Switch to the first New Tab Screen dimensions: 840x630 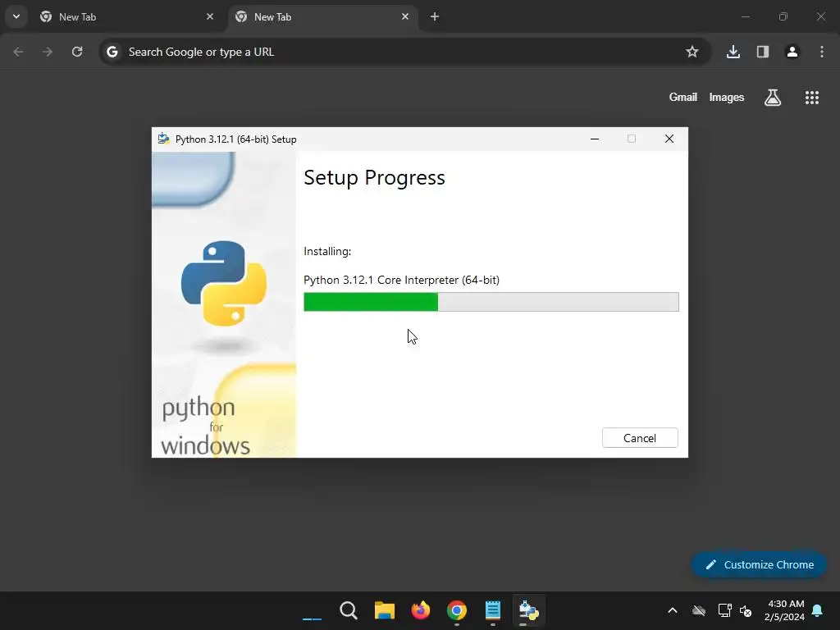point(127,16)
